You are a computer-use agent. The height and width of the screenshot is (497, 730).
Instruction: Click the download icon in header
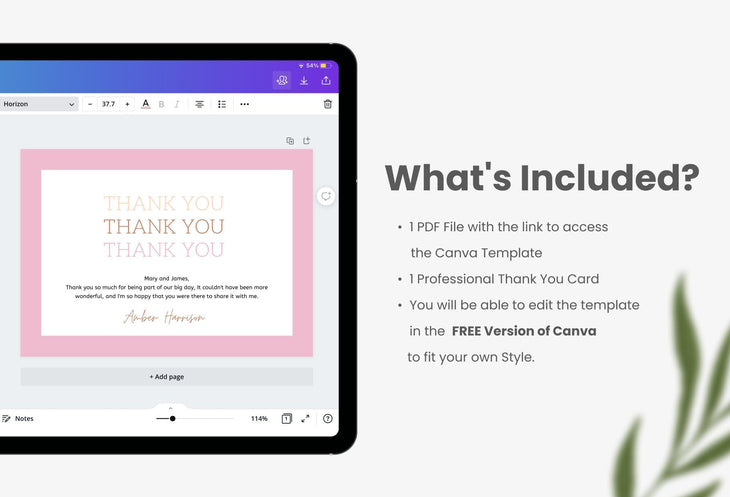point(304,80)
